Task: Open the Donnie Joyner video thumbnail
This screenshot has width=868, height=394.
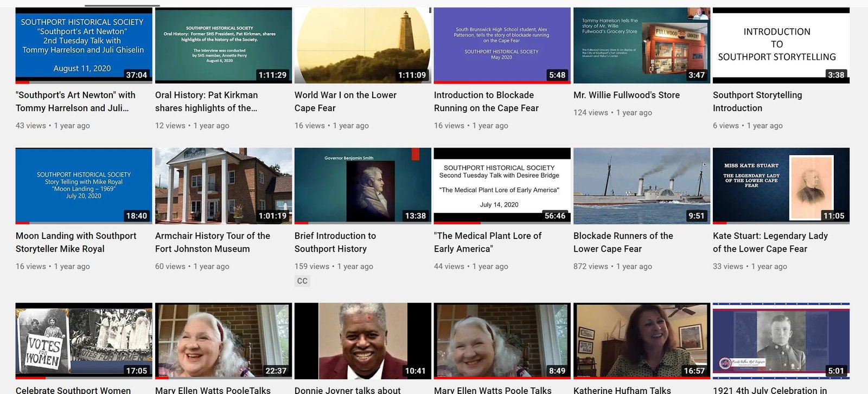Action: pos(362,340)
